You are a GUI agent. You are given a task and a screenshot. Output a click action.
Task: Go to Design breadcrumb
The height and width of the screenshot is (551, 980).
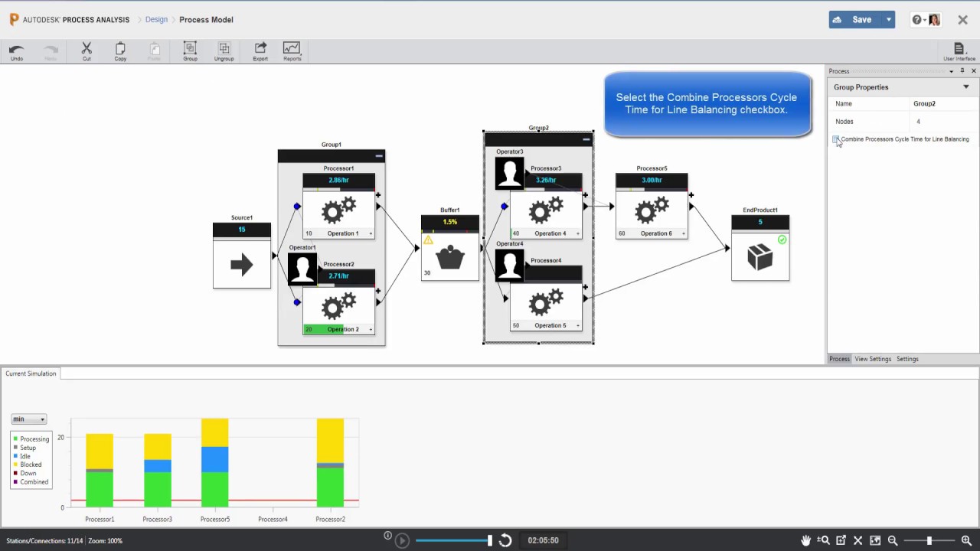tap(156, 20)
